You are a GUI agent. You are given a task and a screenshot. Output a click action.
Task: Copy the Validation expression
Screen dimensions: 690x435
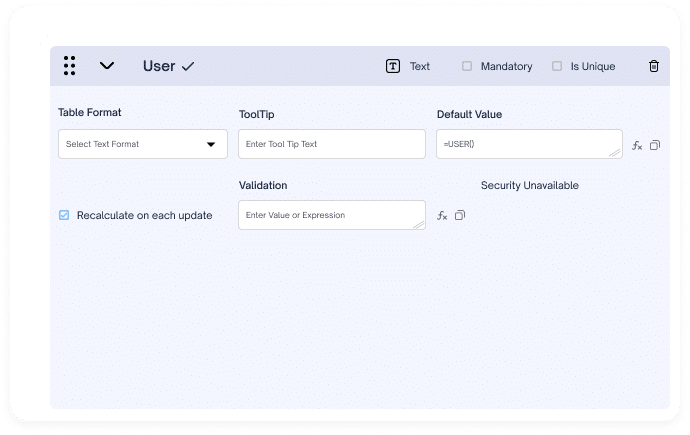(460, 215)
